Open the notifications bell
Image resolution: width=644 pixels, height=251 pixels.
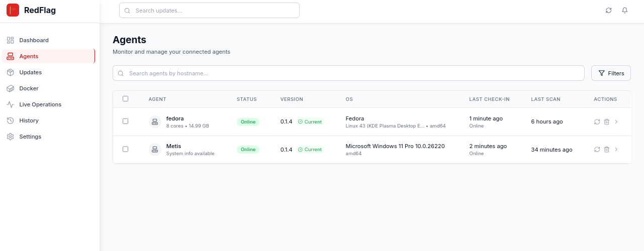click(625, 11)
